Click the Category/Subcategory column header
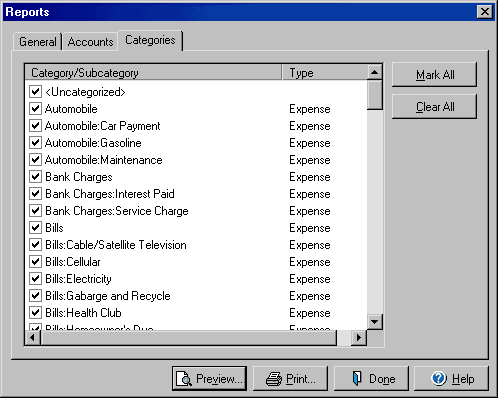This screenshot has height=398, width=498. 153,72
